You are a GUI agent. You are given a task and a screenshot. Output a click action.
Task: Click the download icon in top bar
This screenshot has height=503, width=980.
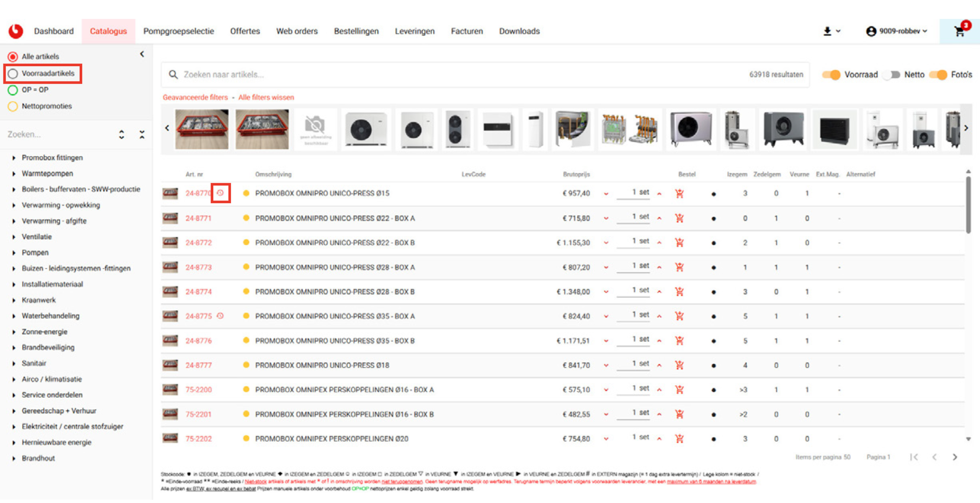coord(827,31)
